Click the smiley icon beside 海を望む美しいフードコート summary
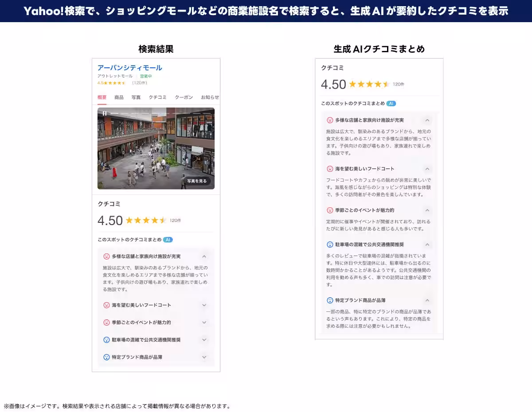This screenshot has height=412, width=532. click(329, 168)
